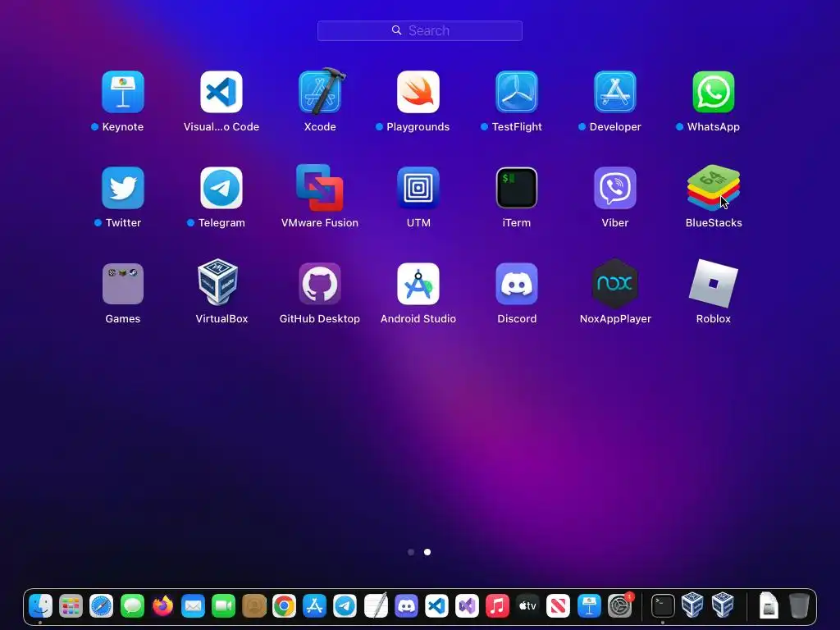Open App Store in the Dock
Image resolution: width=840 pixels, height=630 pixels.
click(x=314, y=606)
